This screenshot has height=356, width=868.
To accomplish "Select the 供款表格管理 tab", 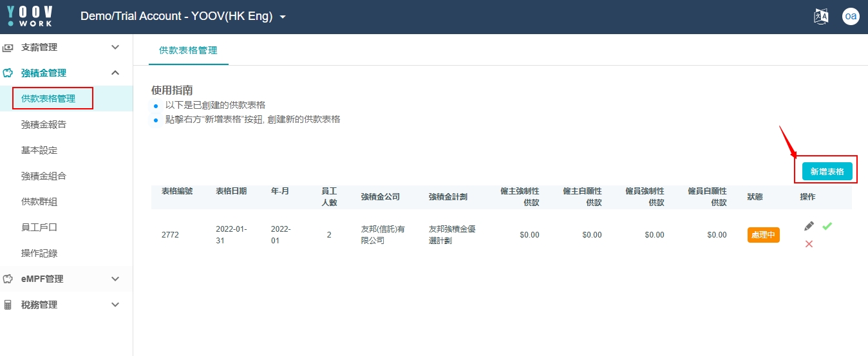I will [188, 50].
